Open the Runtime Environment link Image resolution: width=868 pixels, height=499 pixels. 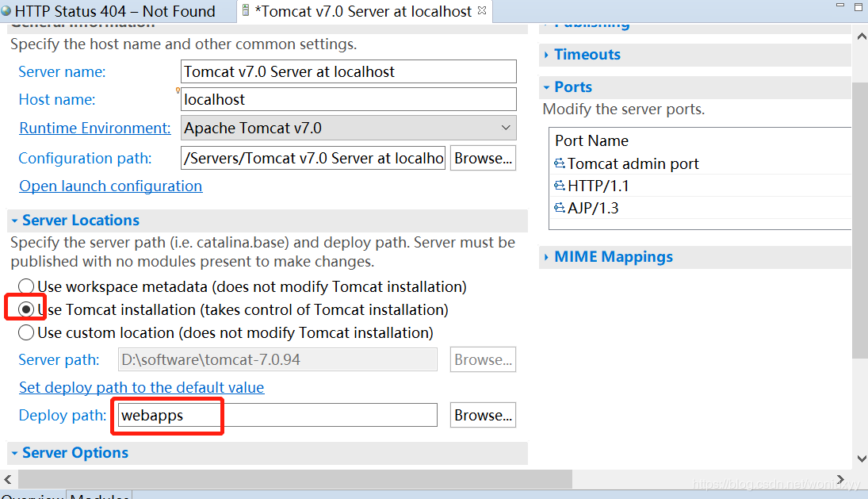coord(94,128)
